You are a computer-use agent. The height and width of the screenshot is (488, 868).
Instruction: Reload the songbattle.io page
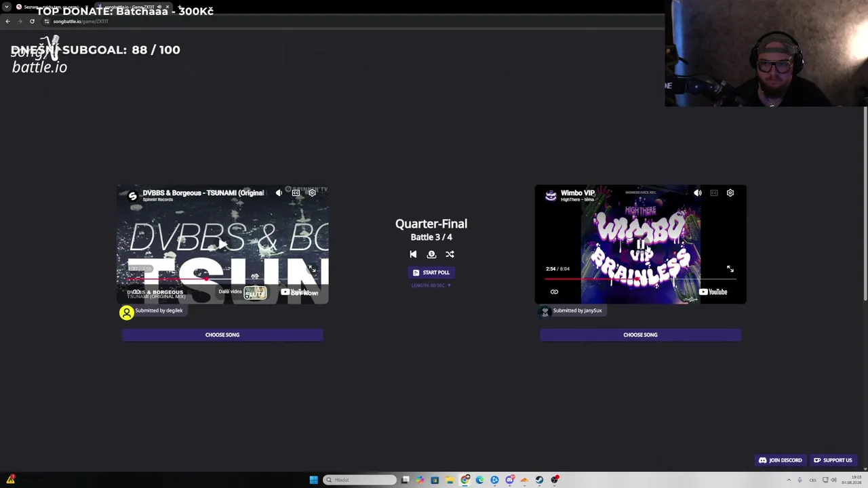[32, 21]
